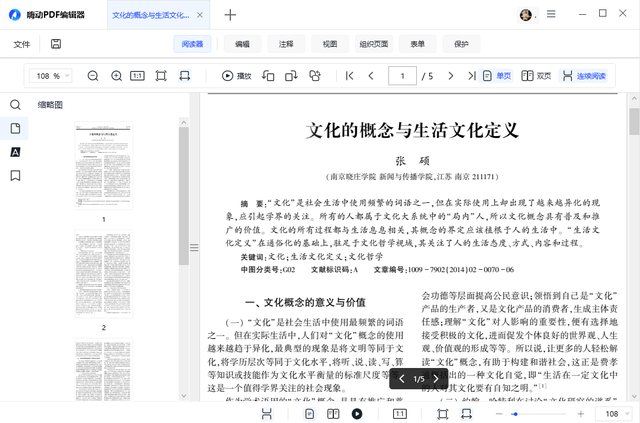Decrease zoom with bottom minus button

[499, 414]
